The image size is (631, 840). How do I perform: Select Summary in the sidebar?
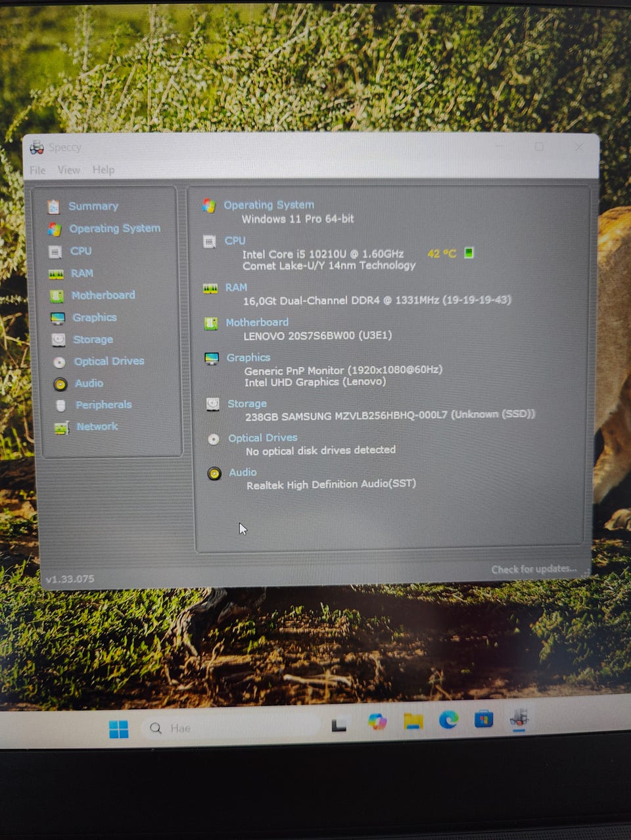[x=93, y=207]
